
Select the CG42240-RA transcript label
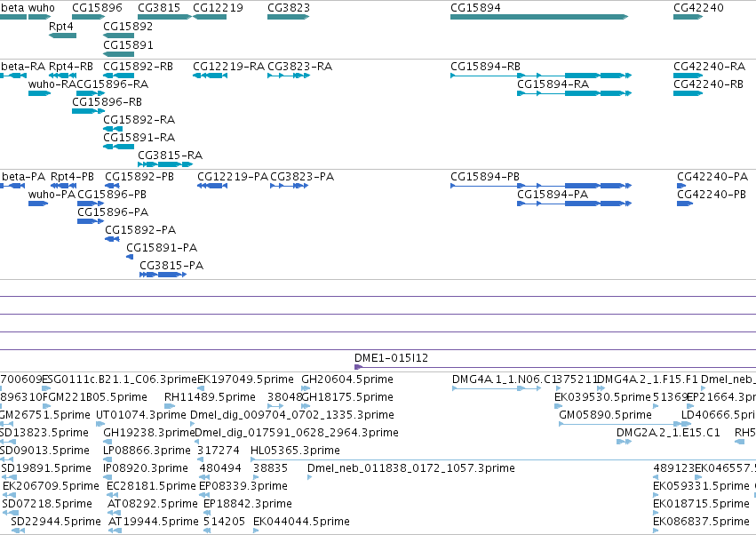[x=710, y=66]
